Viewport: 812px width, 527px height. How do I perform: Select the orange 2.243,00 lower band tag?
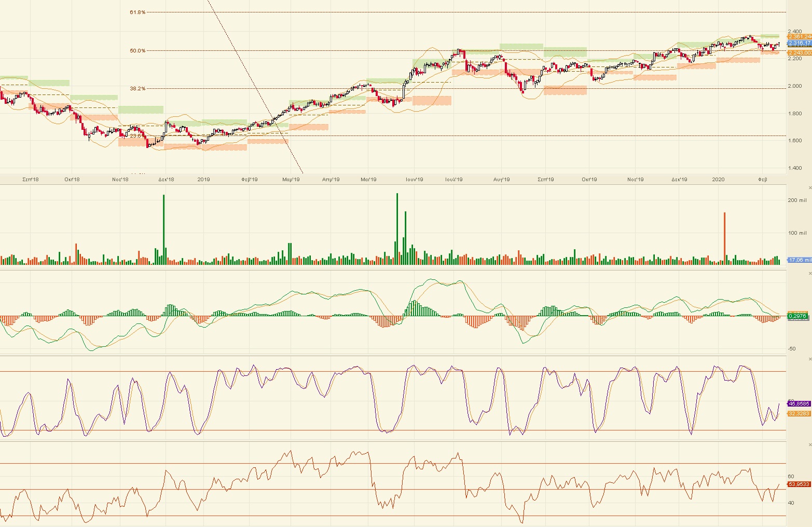pos(799,53)
